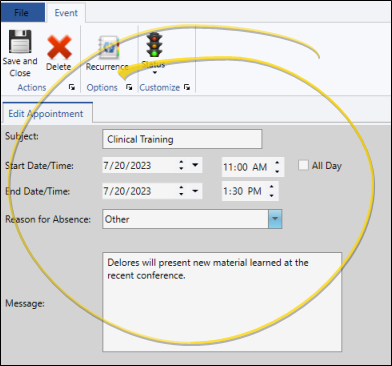392x366 pixels.
Task: Switch to the Event ribbon tab
Action: tap(66, 13)
